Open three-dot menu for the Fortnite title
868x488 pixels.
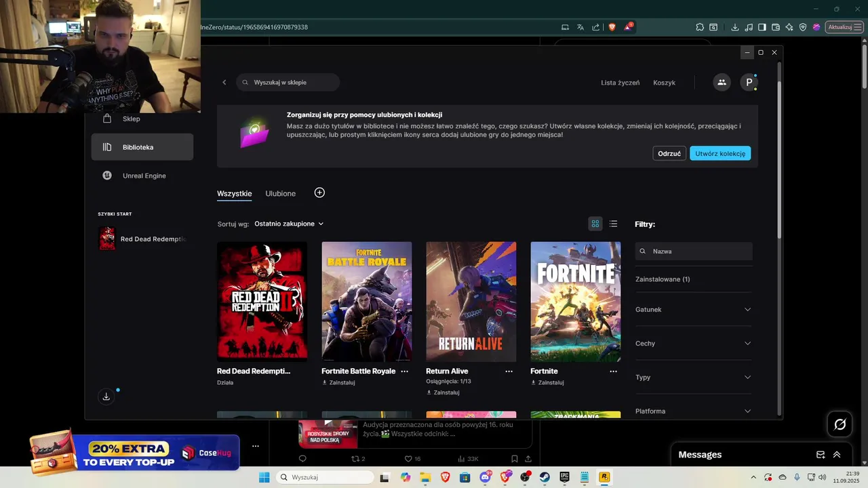tap(614, 371)
